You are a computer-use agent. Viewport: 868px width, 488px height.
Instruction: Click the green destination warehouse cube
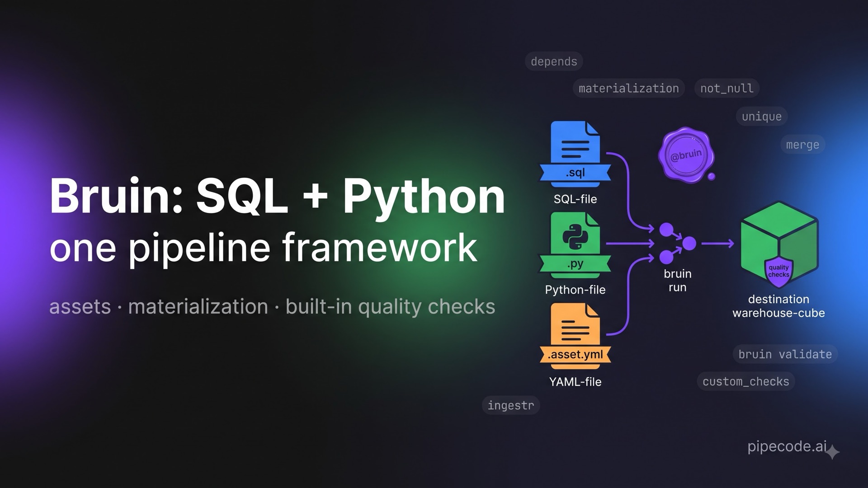click(x=779, y=244)
